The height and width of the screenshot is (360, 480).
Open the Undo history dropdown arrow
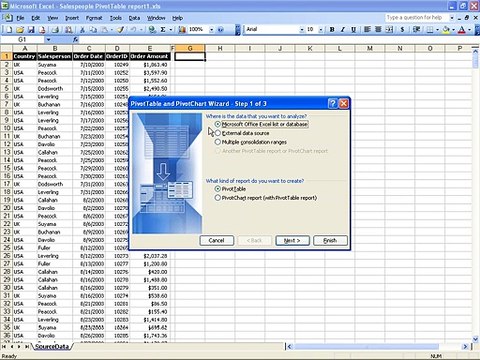click(x=141, y=30)
